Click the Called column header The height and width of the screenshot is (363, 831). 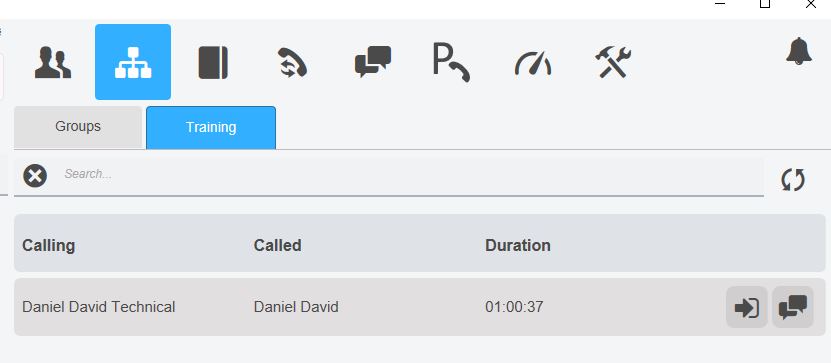278,245
